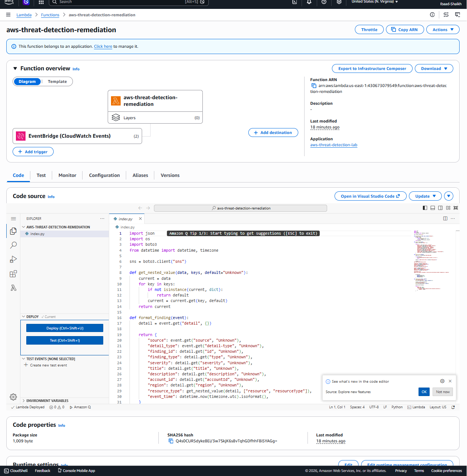Select index.py in the Explorer tree
Viewport: 467px width, 476px height.
click(65, 234)
